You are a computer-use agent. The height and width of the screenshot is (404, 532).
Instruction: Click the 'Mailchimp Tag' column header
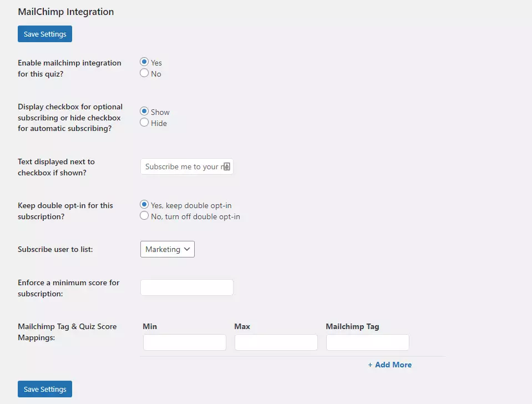352,326
